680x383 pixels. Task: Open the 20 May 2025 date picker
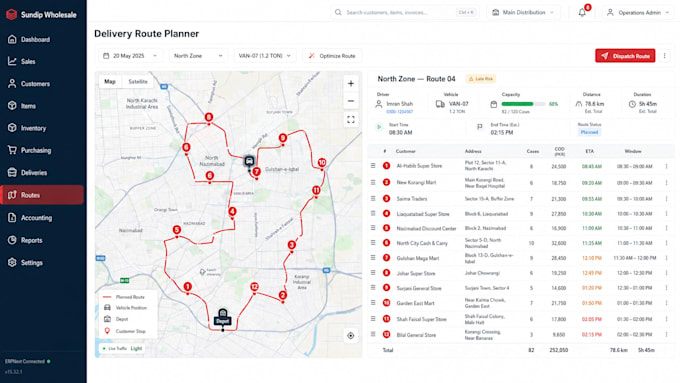(130, 56)
